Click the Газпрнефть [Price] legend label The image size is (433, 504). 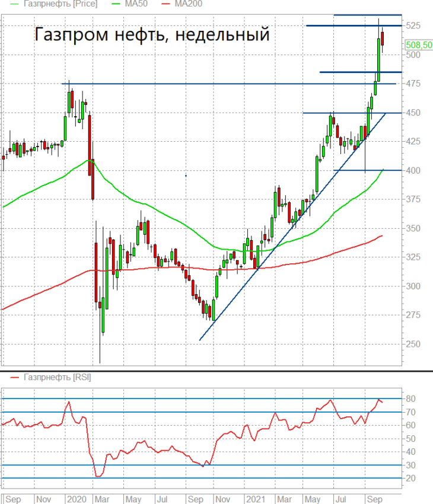tap(61, 4)
